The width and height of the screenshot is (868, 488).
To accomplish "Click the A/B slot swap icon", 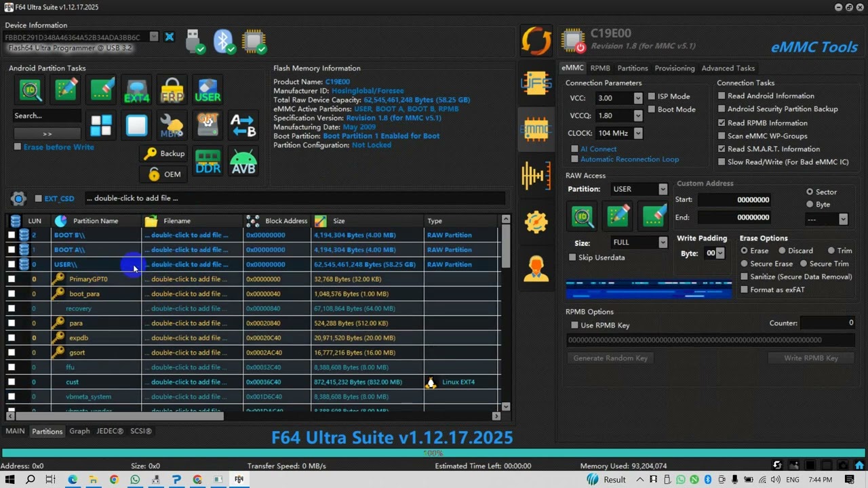I will (x=243, y=125).
